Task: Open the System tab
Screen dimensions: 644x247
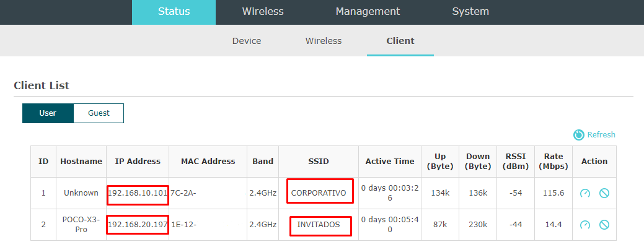Action: point(470,12)
